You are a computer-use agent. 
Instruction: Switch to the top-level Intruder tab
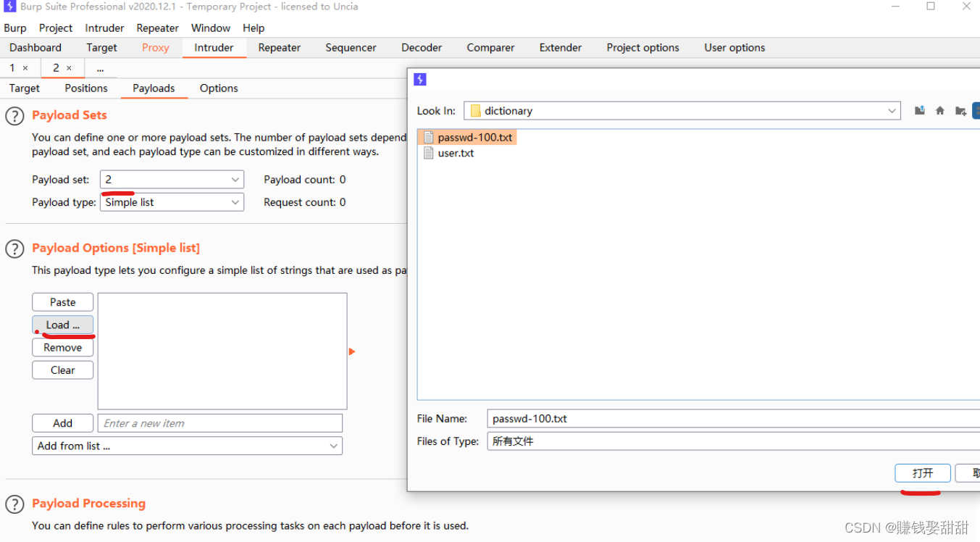214,48
